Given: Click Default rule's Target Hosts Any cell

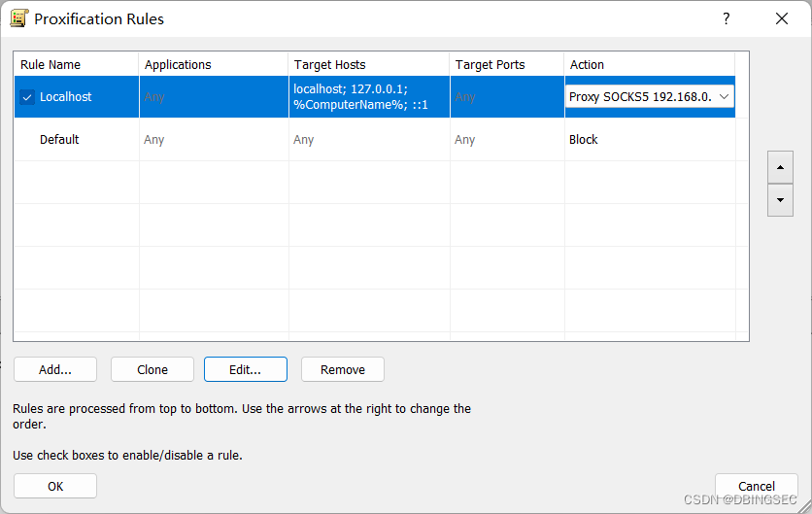Looking at the screenshot, I should click(369, 139).
